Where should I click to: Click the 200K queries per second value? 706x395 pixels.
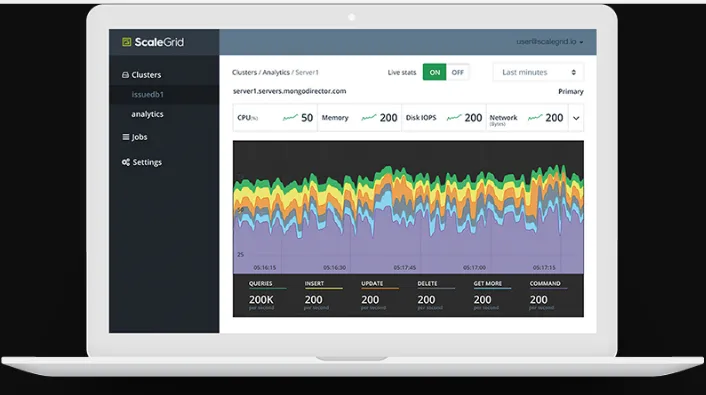261,300
